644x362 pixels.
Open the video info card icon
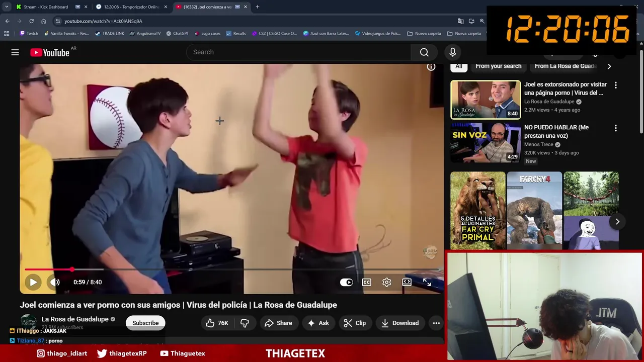click(x=431, y=67)
